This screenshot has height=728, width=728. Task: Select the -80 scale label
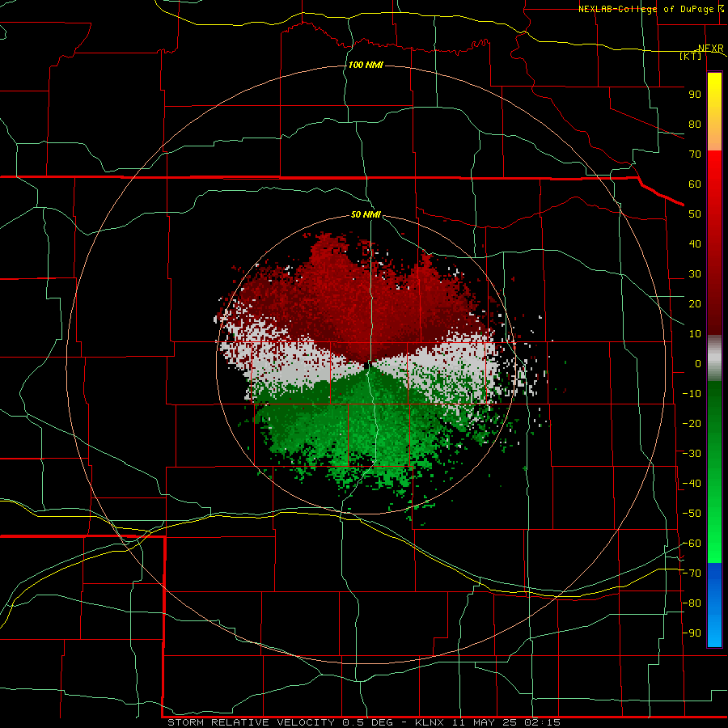click(x=692, y=603)
